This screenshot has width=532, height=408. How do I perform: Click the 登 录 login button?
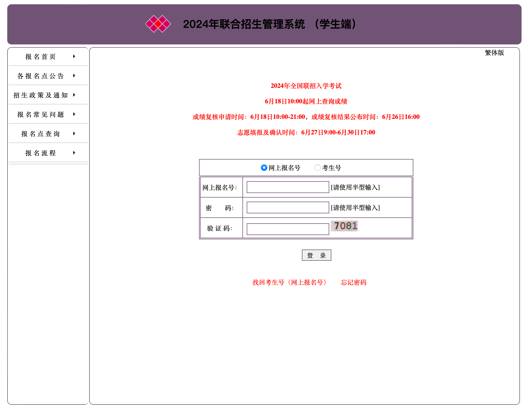click(x=316, y=255)
